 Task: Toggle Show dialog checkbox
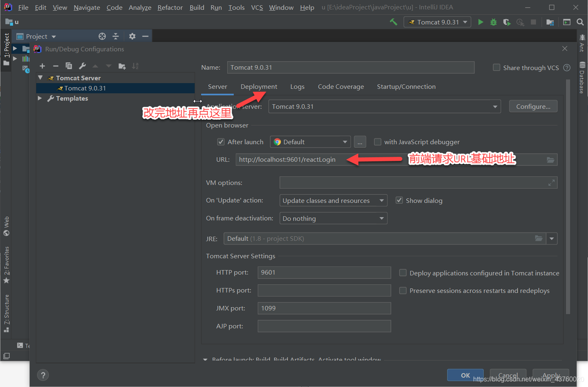click(x=399, y=200)
